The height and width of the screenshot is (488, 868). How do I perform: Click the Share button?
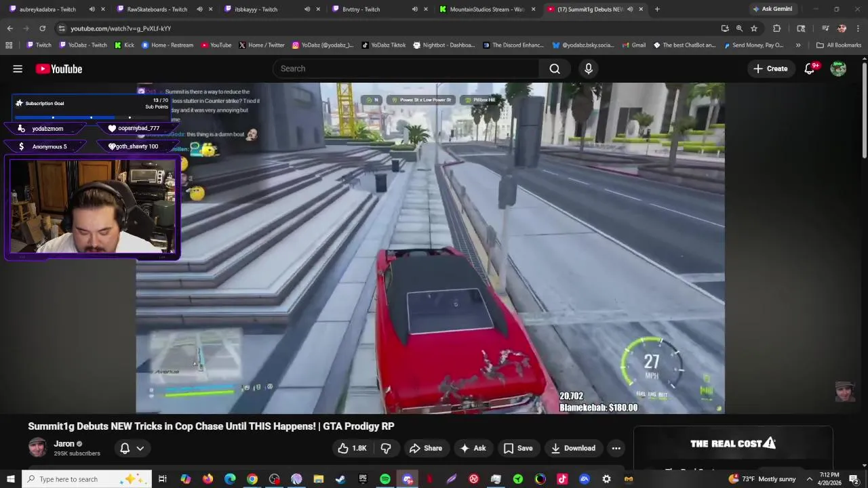click(x=426, y=448)
